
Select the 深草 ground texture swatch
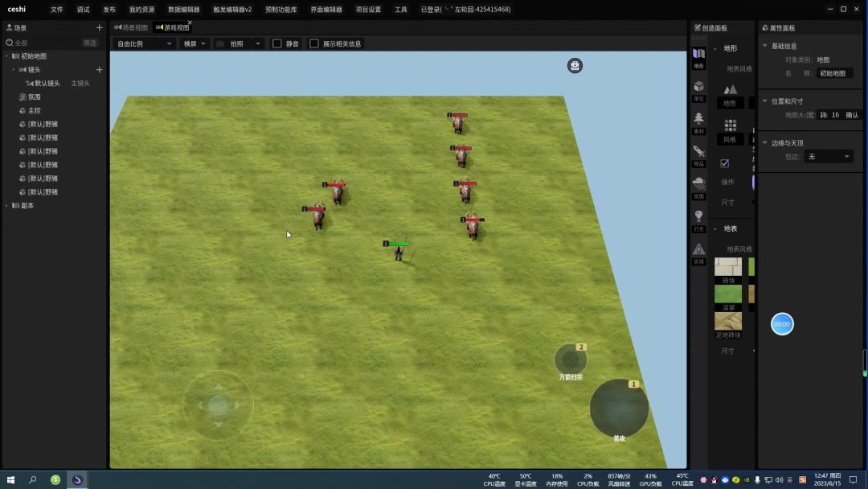[x=728, y=294]
